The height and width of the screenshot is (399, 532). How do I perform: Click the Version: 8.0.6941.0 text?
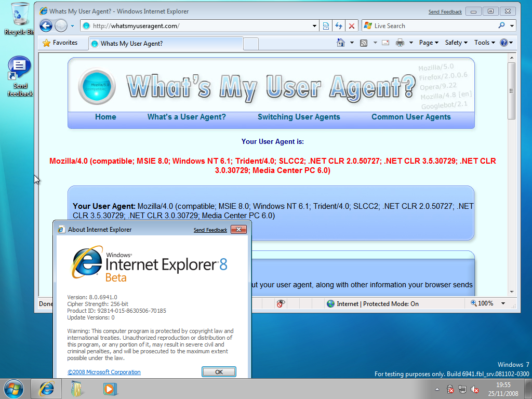[92, 297]
